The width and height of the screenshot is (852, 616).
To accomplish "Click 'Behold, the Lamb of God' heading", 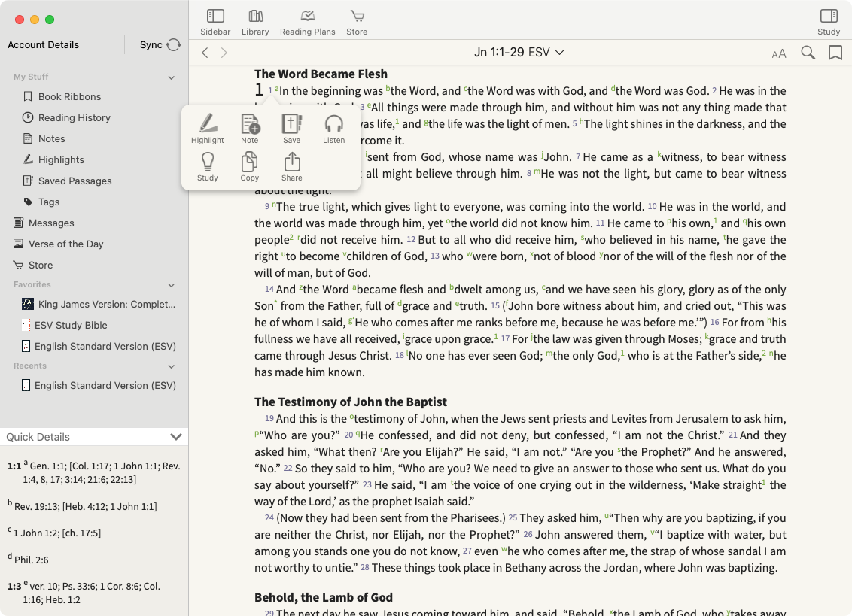I will [324, 597].
